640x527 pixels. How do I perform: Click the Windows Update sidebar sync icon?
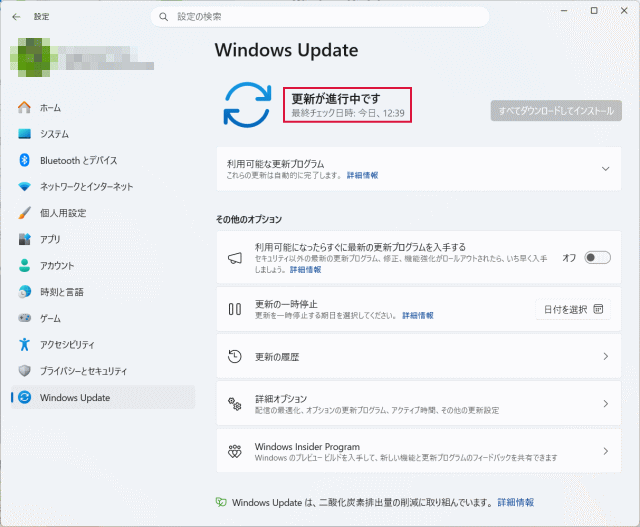click(24, 397)
